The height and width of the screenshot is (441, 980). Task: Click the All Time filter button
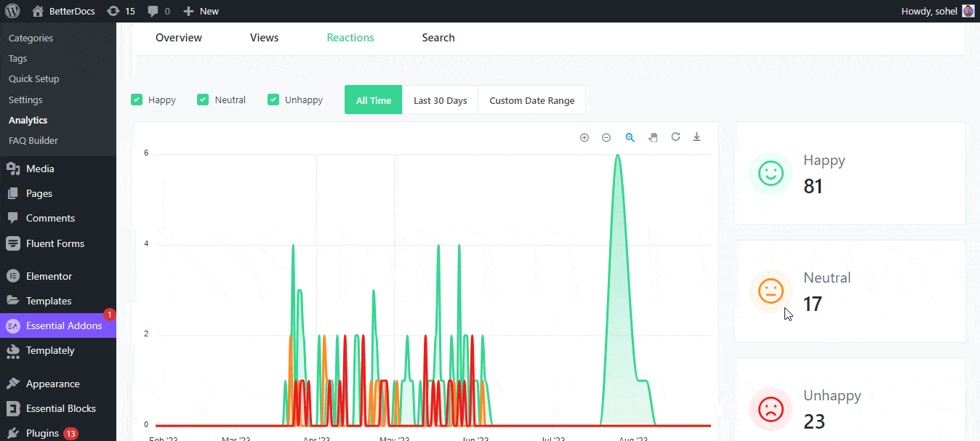(x=374, y=100)
